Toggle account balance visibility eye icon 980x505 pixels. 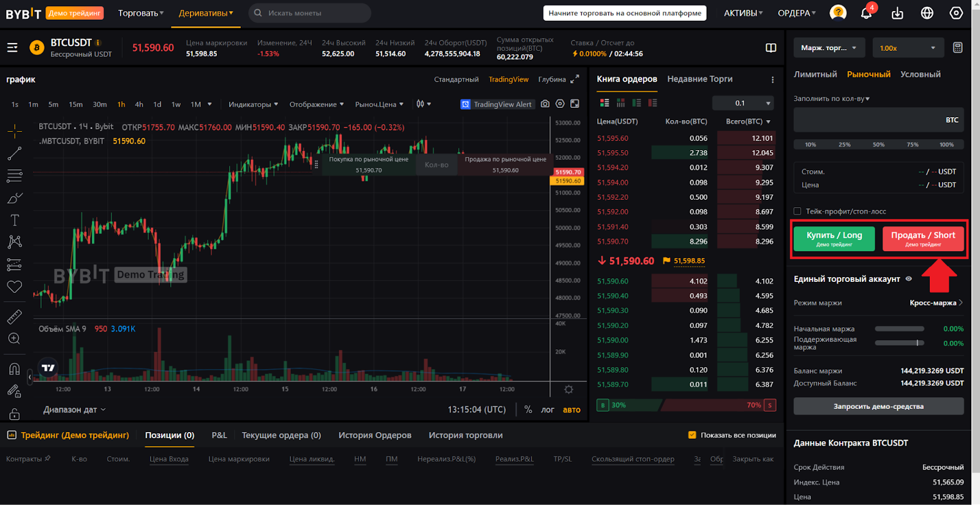[x=909, y=279]
